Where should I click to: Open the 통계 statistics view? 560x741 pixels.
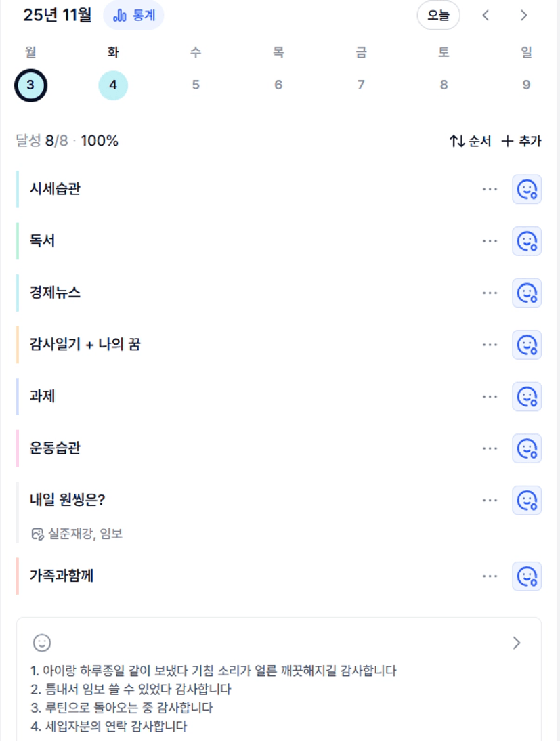click(x=133, y=16)
